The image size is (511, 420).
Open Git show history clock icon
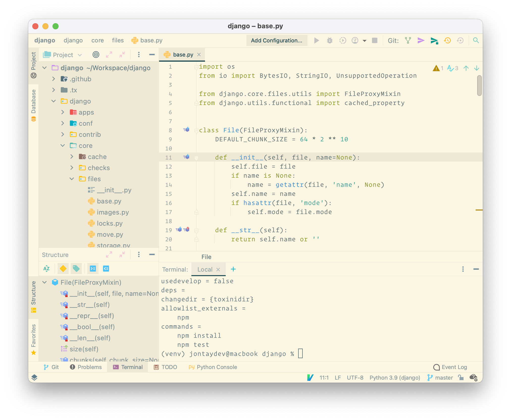click(447, 40)
